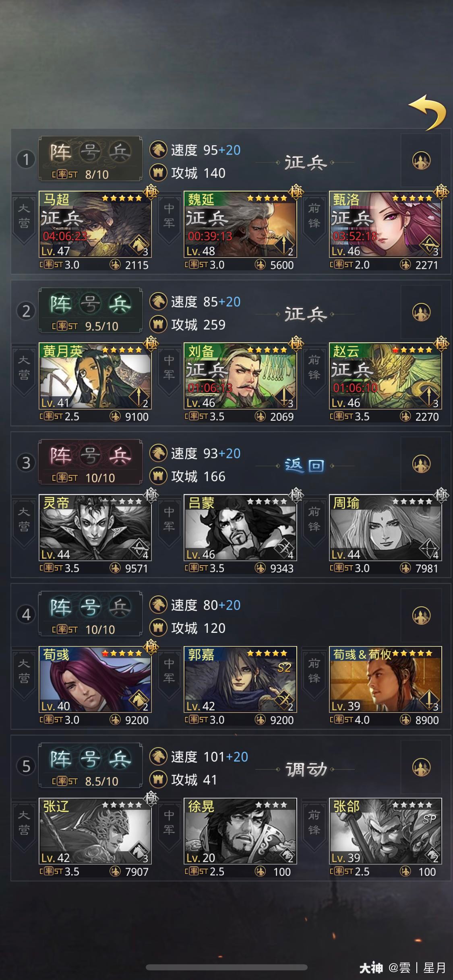
Task: Tap 极 badge on 马超 card
Action: pos(151,191)
